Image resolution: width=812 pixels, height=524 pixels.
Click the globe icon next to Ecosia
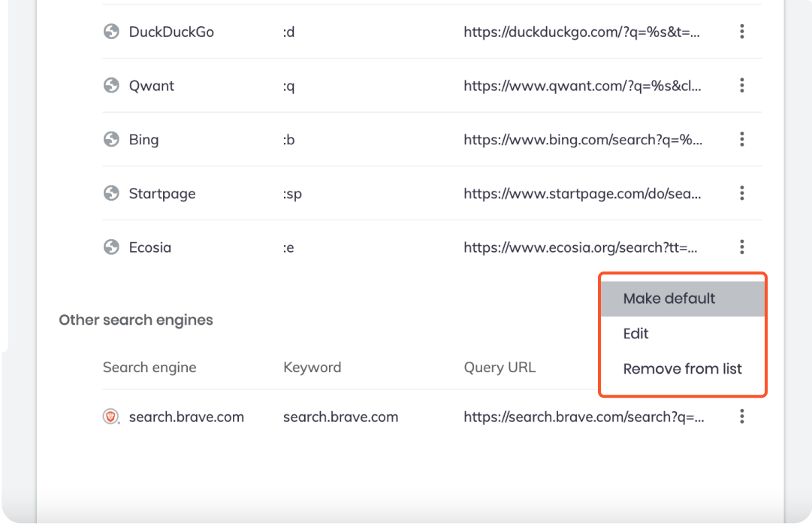tap(111, 247)
